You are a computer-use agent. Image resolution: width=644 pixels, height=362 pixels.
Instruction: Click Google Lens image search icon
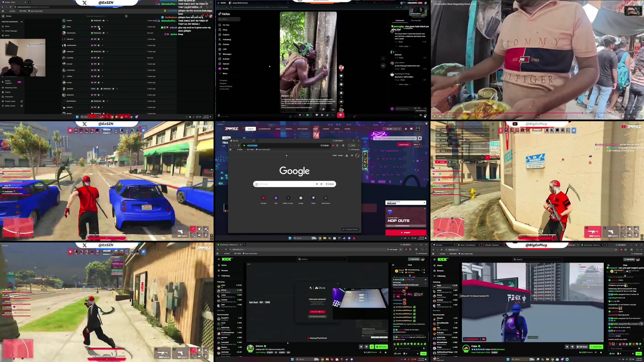(321, 184)
